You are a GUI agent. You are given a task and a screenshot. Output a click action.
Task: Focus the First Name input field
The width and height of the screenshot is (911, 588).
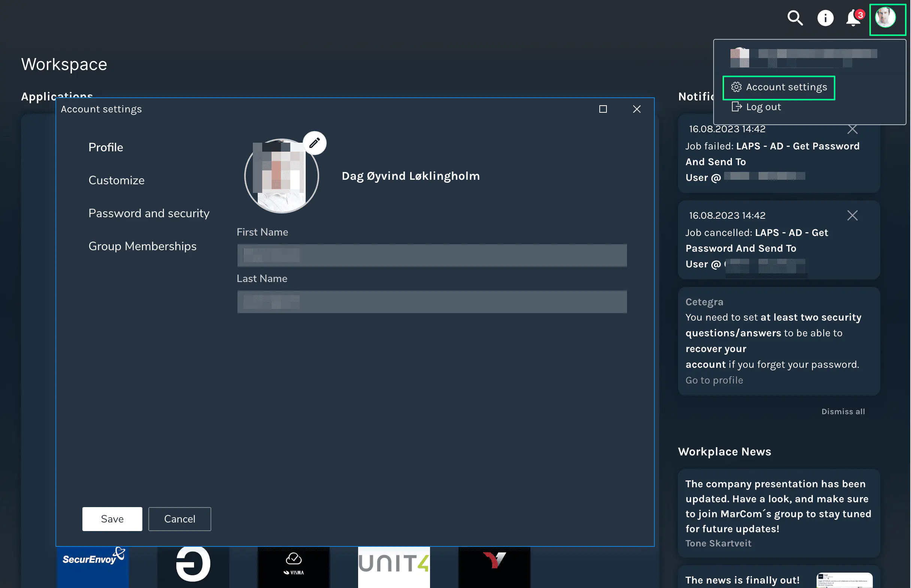pos(432,255)
